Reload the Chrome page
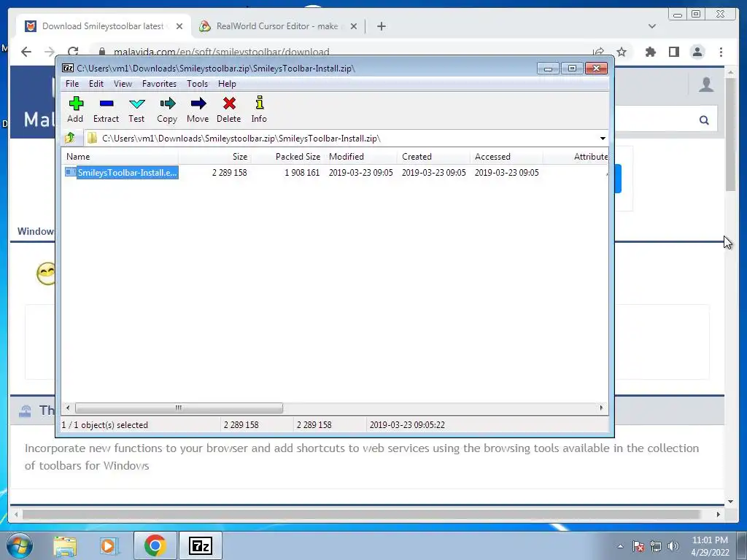 point(73,52)
